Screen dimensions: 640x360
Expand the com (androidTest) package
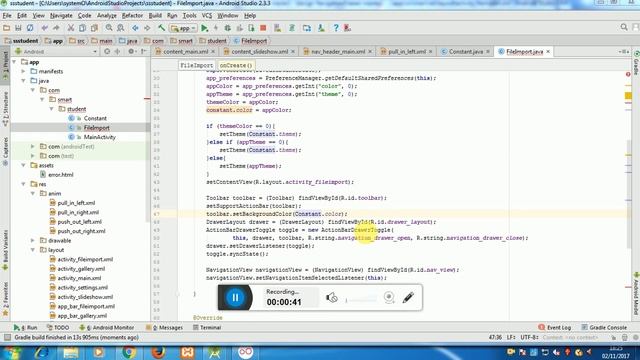[33, 146]
